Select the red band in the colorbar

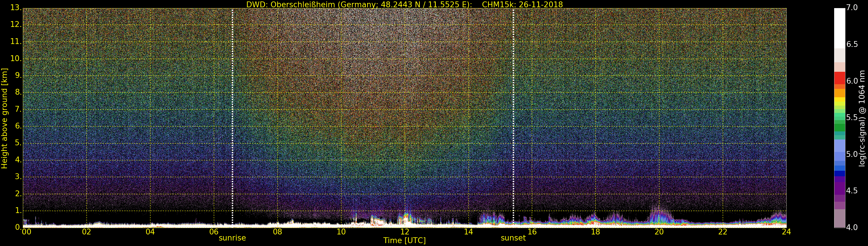coord(839,78)
